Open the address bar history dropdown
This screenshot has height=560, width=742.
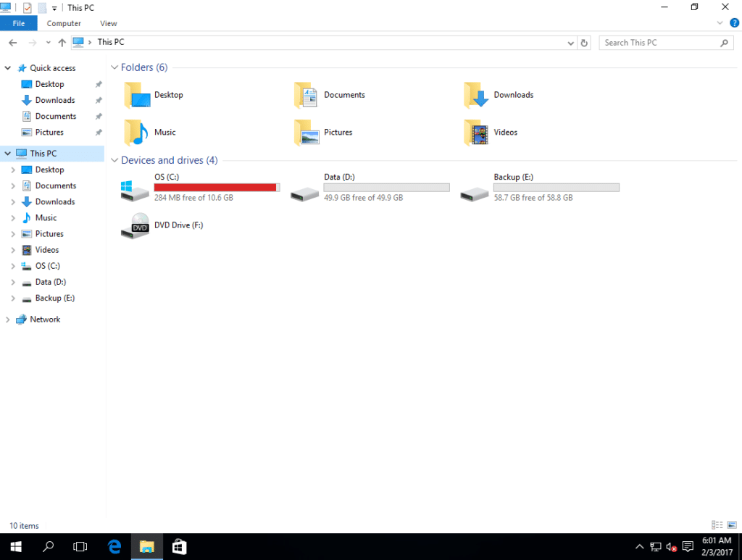click(x=570, y=43)
